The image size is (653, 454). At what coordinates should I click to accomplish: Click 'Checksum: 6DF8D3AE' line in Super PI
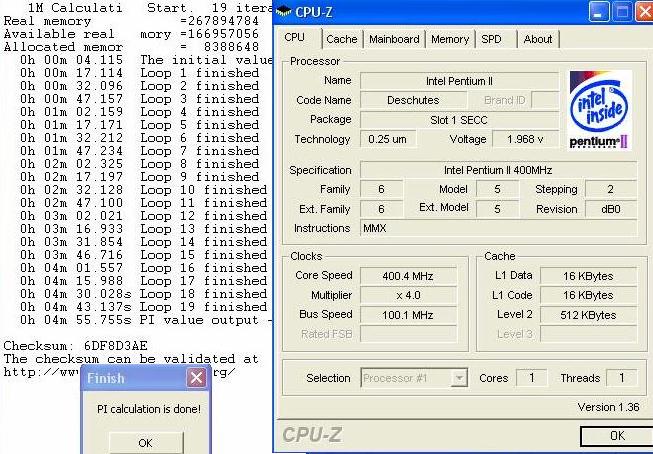(75, 346)
